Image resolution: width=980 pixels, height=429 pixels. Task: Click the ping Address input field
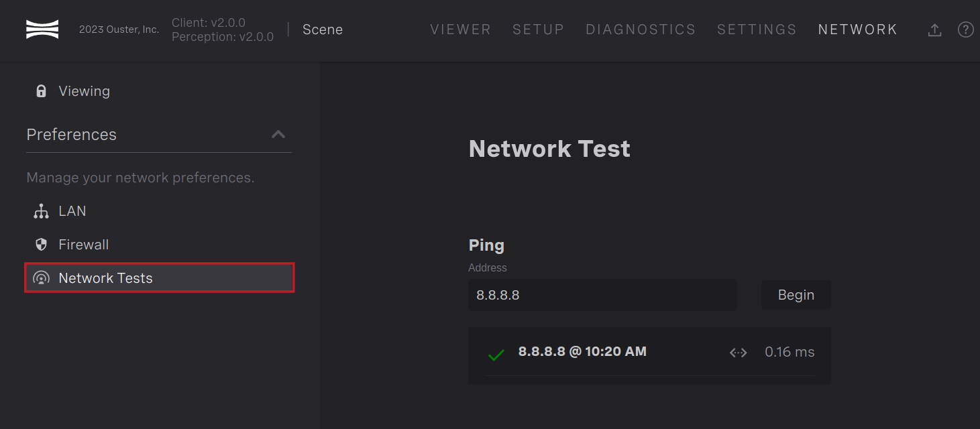click(602, 295)
